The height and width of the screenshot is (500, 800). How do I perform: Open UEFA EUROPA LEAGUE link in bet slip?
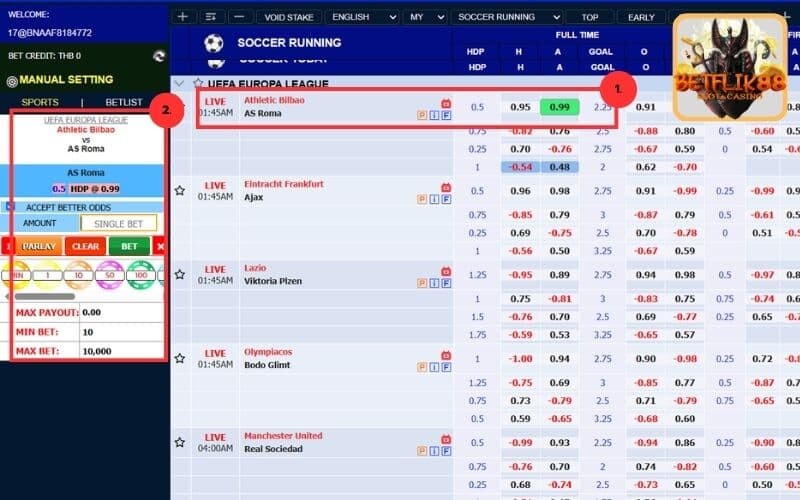[x=86, y=120]
